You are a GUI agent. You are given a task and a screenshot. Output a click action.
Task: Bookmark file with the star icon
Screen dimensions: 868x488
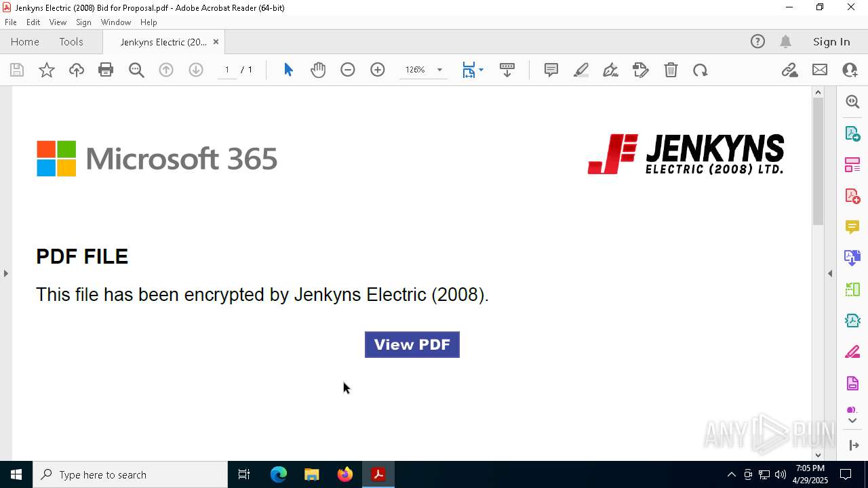click(x=47, y=70)
